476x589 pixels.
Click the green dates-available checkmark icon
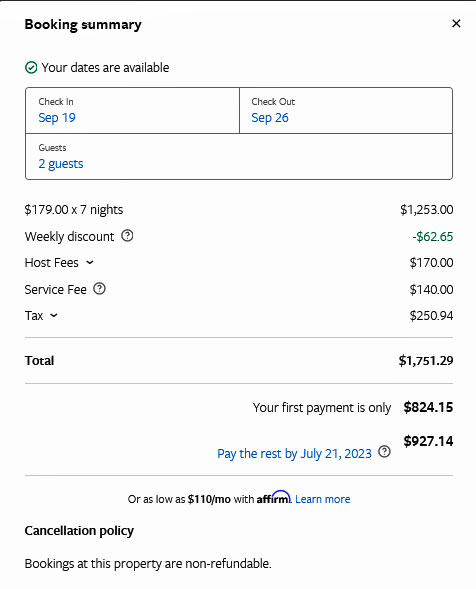point(31,68)
